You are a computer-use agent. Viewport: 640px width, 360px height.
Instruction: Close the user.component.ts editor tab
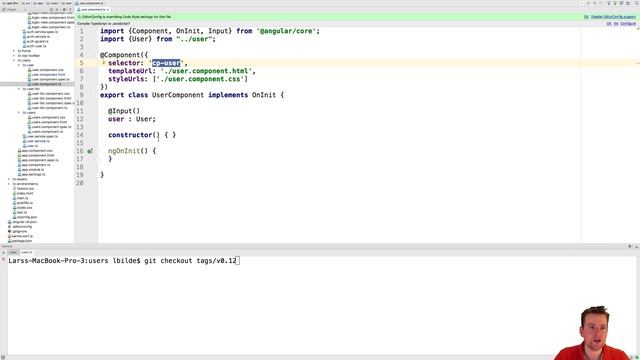(x=108, y=9)
